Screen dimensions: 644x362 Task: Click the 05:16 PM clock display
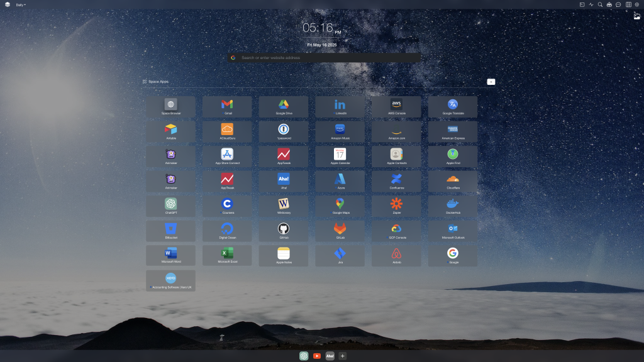coord(321,28)
